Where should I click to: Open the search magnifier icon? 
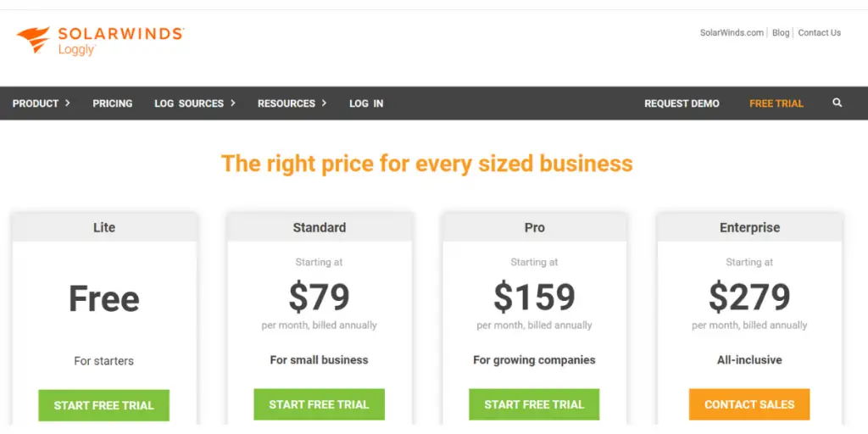[x=837, y=103]
